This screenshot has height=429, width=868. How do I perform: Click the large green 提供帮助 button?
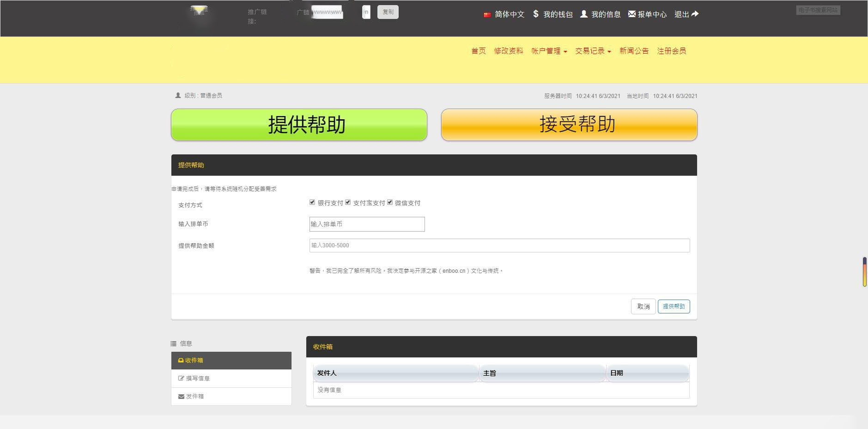tap(299, 125)
